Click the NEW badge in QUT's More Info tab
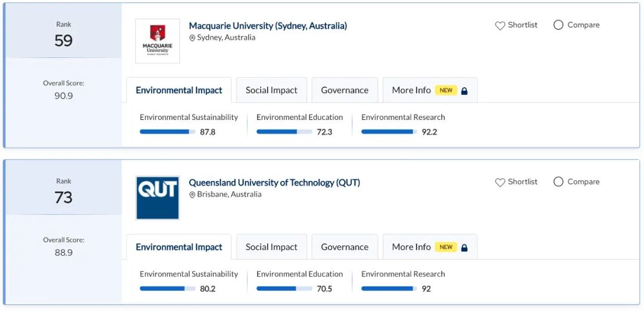644x311 pixels. (446, 247)
